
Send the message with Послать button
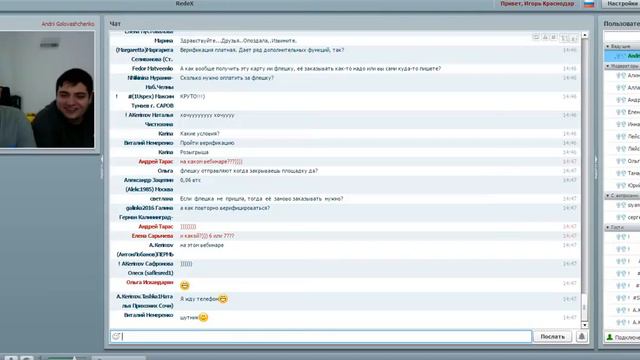coord(552,336)
